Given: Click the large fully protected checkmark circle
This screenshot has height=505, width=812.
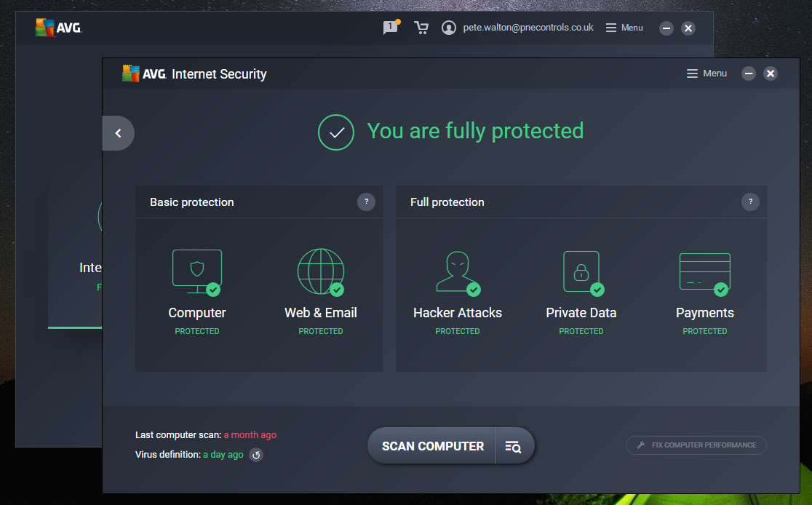Looking at the screenshot, I should (336, 132).
